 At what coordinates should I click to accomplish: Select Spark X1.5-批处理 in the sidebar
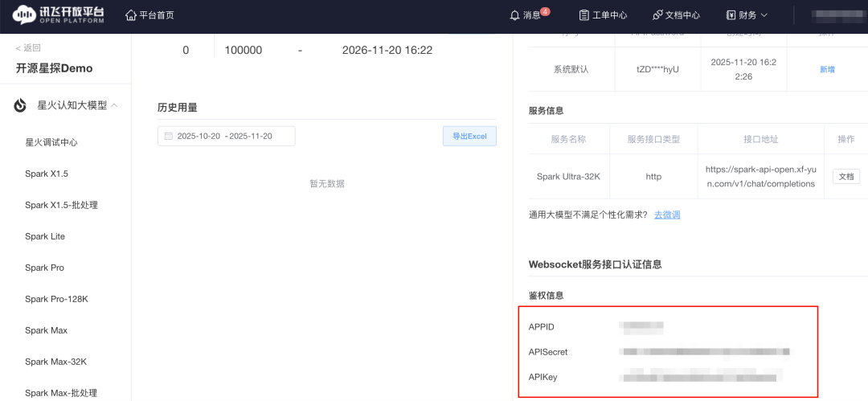tap(61, 205)
